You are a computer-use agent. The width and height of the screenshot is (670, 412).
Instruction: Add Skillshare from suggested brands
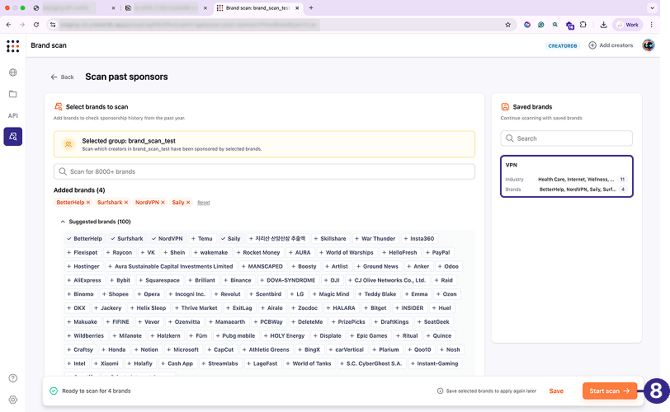click(x=330, y=238)
